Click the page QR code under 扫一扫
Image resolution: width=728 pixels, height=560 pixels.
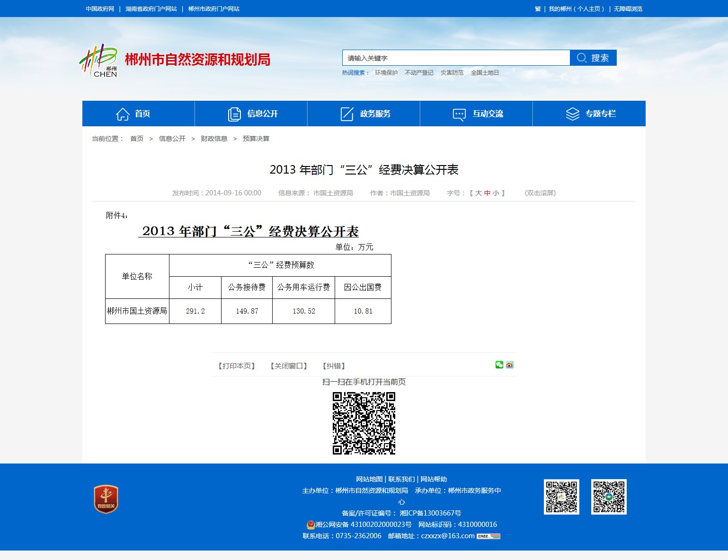pyautogui.click(x=364, y=423)
